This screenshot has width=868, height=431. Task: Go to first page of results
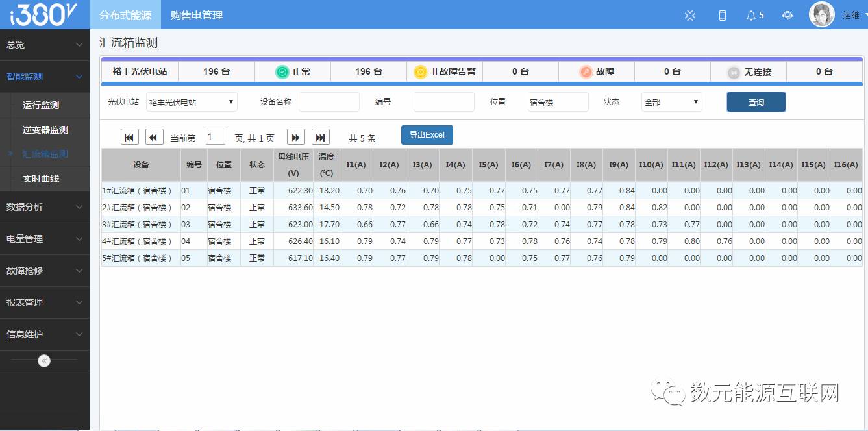tap(130, 137)
